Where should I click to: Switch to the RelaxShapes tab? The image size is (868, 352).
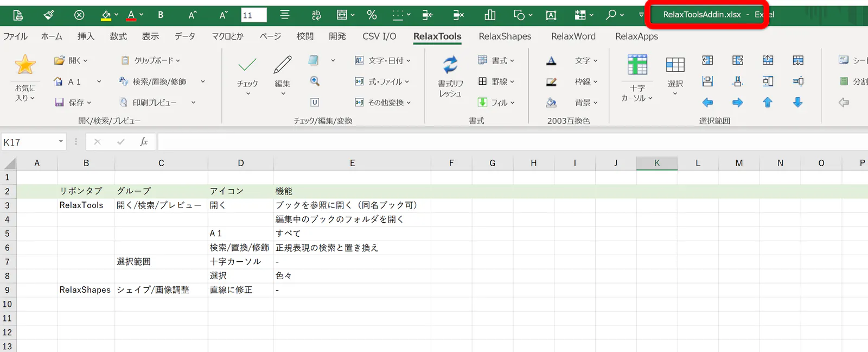[505, 36]
